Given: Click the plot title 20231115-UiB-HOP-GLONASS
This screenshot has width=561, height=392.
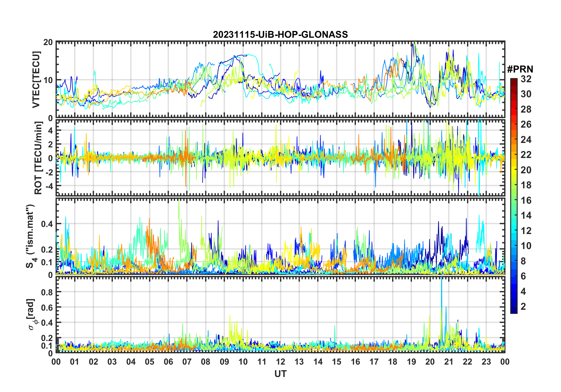Looking at the screenshot, I should (x=280, y=35).
